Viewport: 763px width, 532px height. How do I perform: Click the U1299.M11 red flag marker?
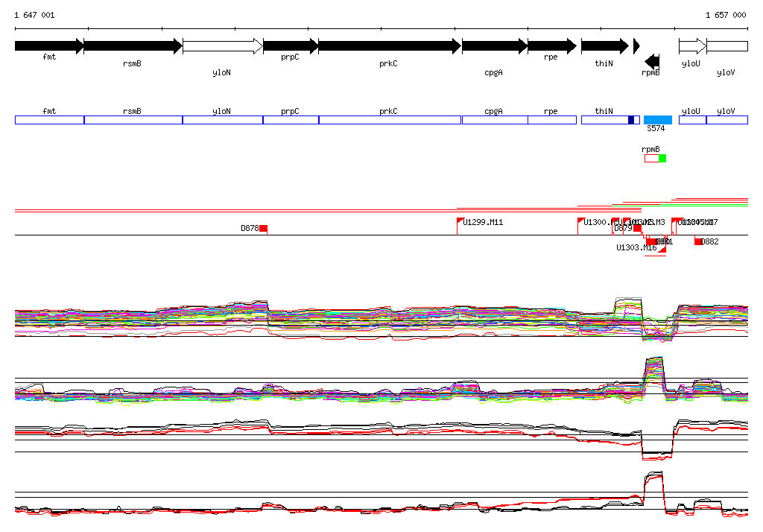(460, 222)
